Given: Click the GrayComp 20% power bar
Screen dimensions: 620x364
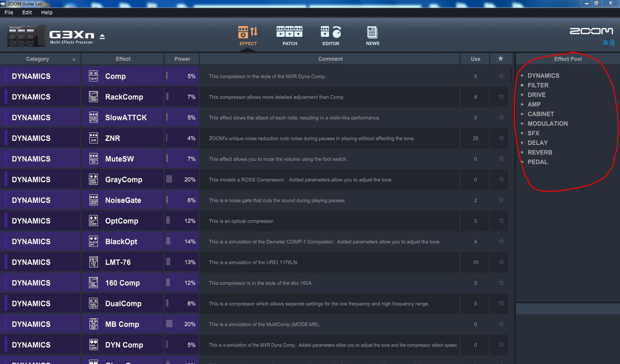Looking at the screenshot, I should tap(169, 180).
